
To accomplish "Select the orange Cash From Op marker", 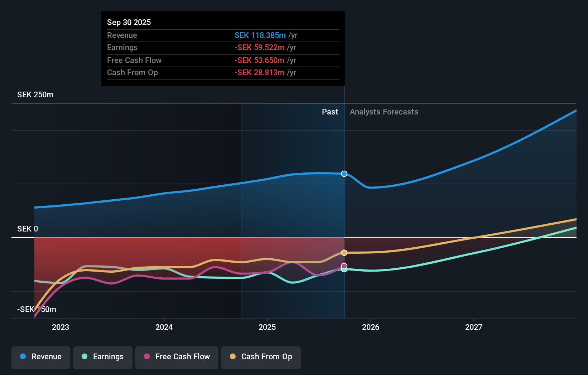I will tap(344, 253).
